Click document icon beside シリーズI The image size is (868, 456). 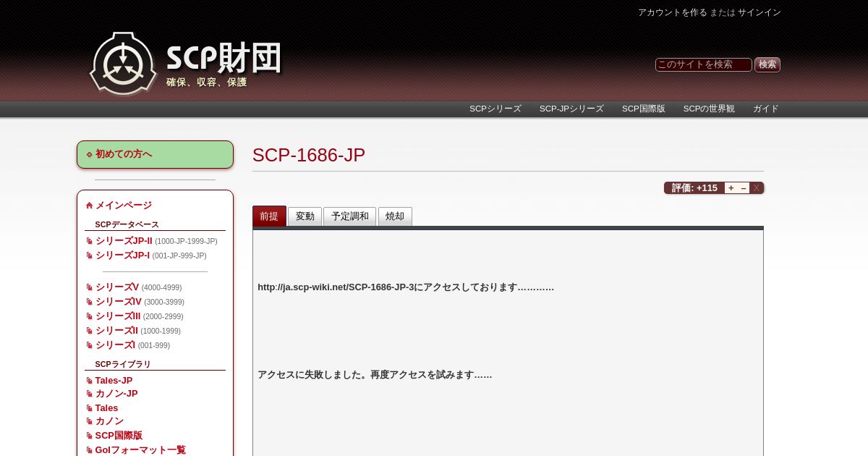90,345
